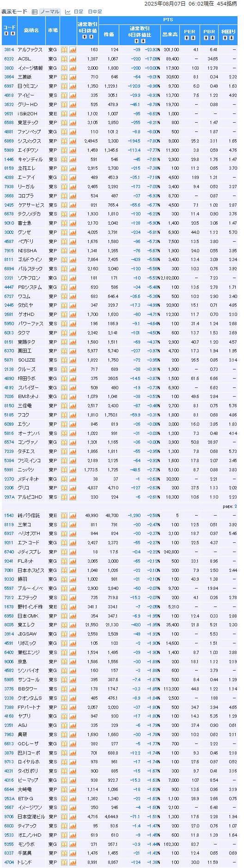Open the book icon for 日ケミコン
The height and width of the screenshot is (868, 244).
(x=64, y=86)
